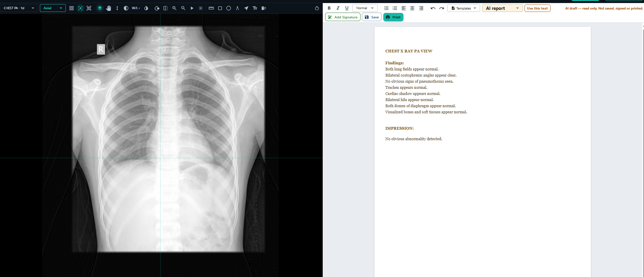Click the zoom out magnifier
Viewport: 644px width, 277px height.
pos(183,8)
